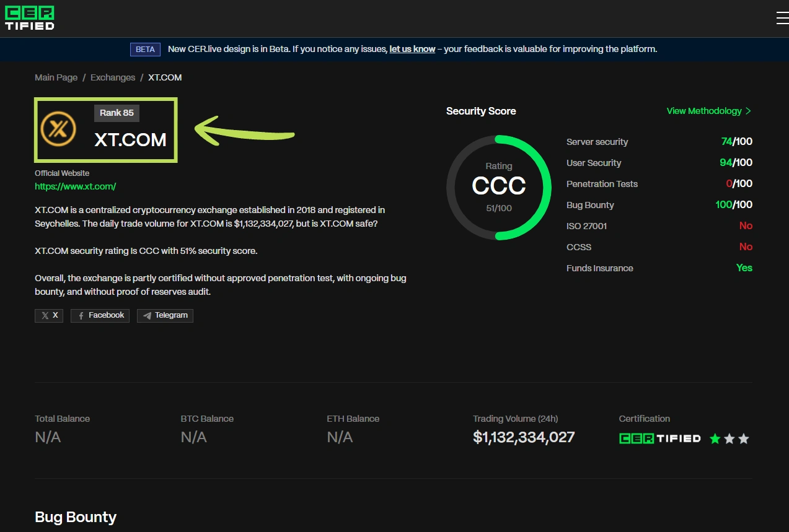The height and width of the screenshot is (532, 789).
Task: Click the CCSS No value
Action: click(x=746, y=246)
